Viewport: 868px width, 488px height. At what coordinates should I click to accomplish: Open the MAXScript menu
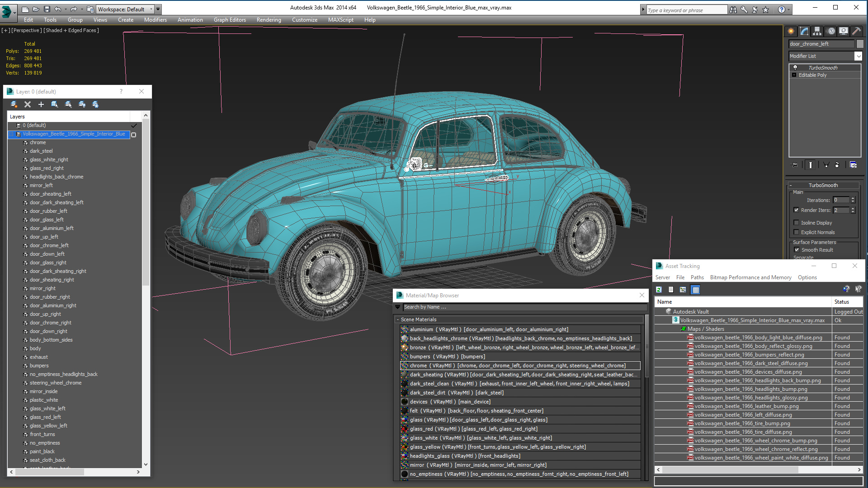point(340,20)
